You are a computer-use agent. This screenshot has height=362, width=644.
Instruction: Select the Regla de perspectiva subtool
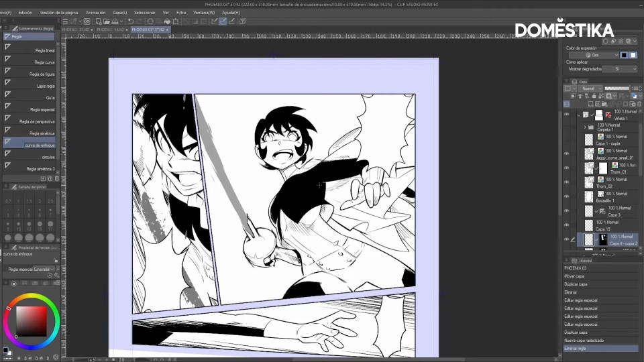(x=29, y=119)
